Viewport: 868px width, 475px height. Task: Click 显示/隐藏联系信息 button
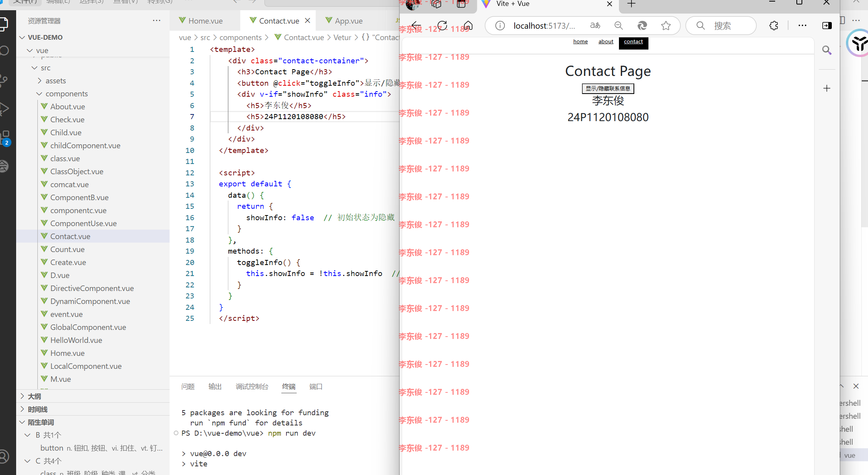[x=608, y=88]
